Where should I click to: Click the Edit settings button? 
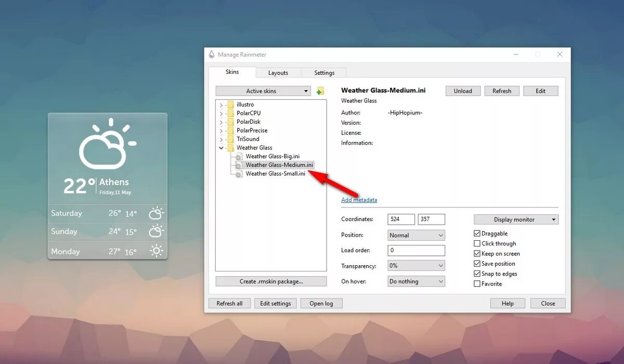(276, 304)
